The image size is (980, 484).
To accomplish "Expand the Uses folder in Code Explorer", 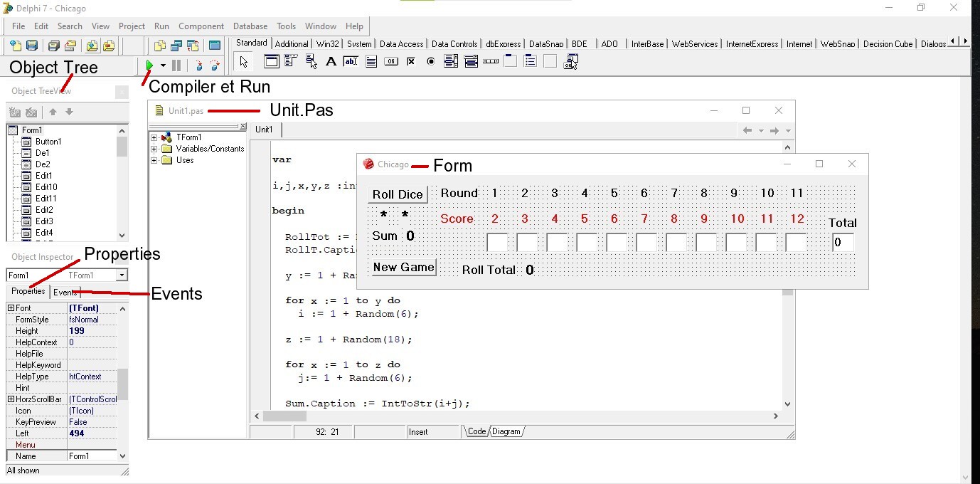I will [154, 160].
